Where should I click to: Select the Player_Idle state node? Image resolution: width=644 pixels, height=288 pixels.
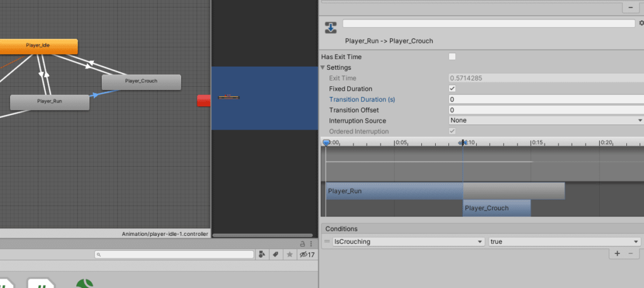tap(38, 46)
